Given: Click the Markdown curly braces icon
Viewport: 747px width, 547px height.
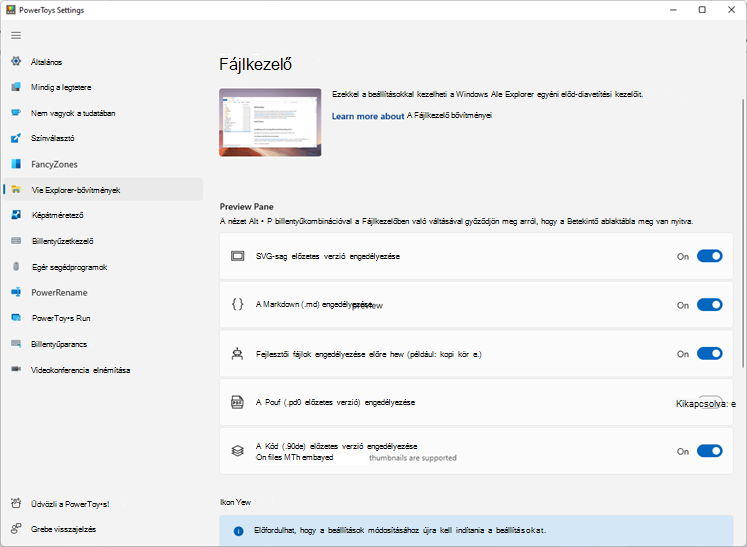Looking at the screenshot, I should point(237,304).
